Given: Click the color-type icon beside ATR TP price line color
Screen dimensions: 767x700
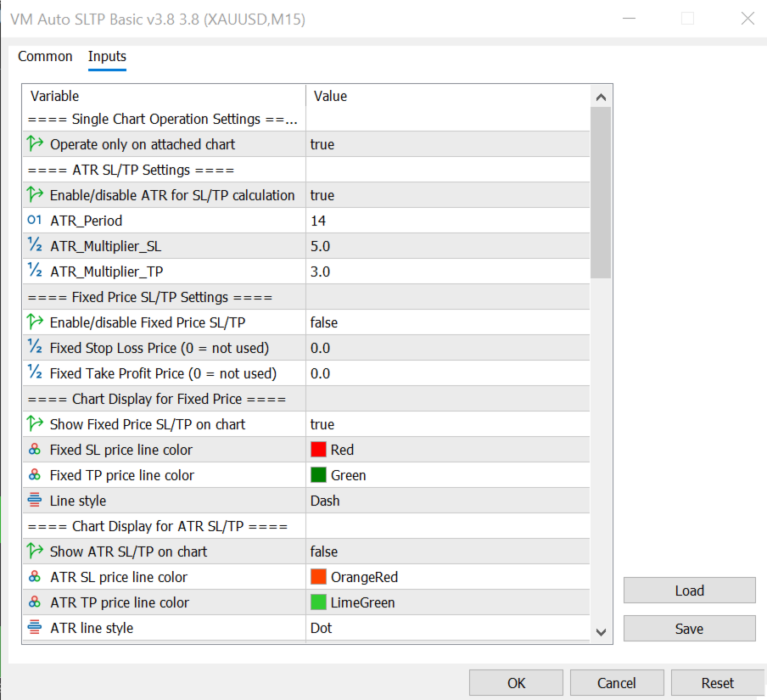Looking at the screenshot, I should point(35,602).
